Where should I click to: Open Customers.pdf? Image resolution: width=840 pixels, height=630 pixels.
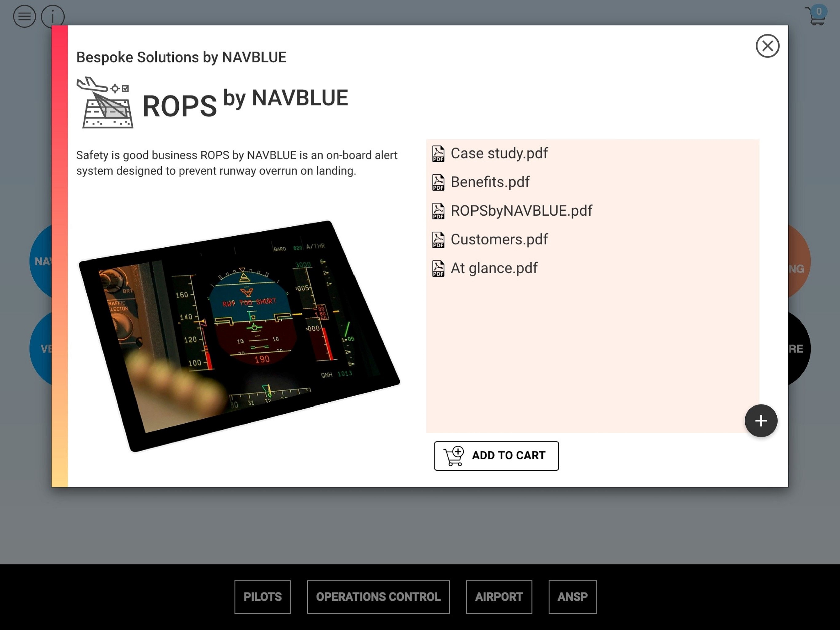point(499,239)
